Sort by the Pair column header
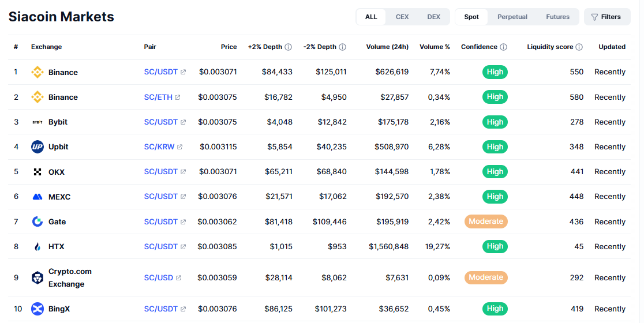644x323 pixels. tap(150, 47)
